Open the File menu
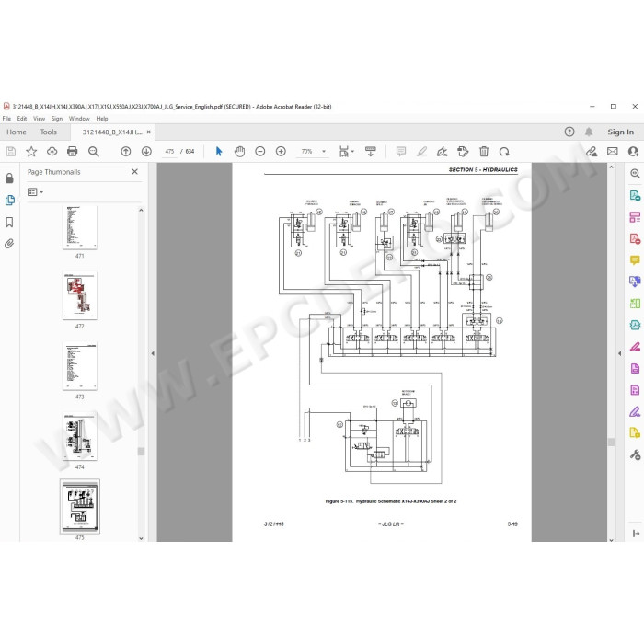The height and width of the screenshot is (644, 644). (6, 119)
